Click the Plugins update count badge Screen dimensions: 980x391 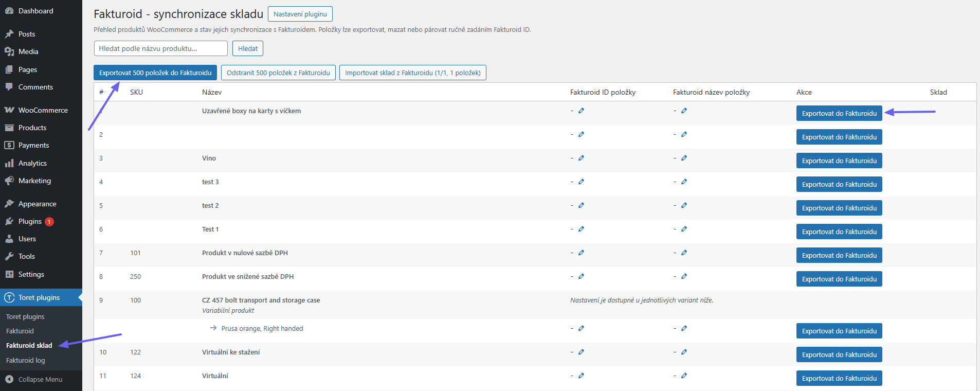[x=49, y=222]
